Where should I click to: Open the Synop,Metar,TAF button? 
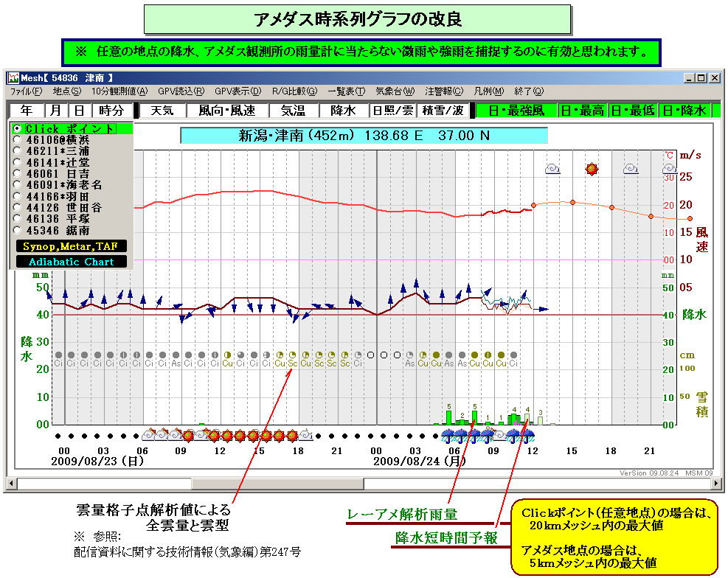tap(71, 246)
